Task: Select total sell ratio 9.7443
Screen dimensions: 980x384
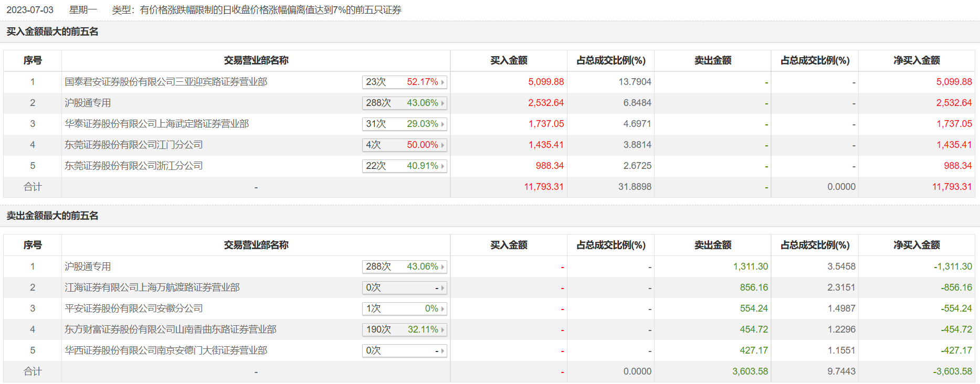Action: click(841, 371)
